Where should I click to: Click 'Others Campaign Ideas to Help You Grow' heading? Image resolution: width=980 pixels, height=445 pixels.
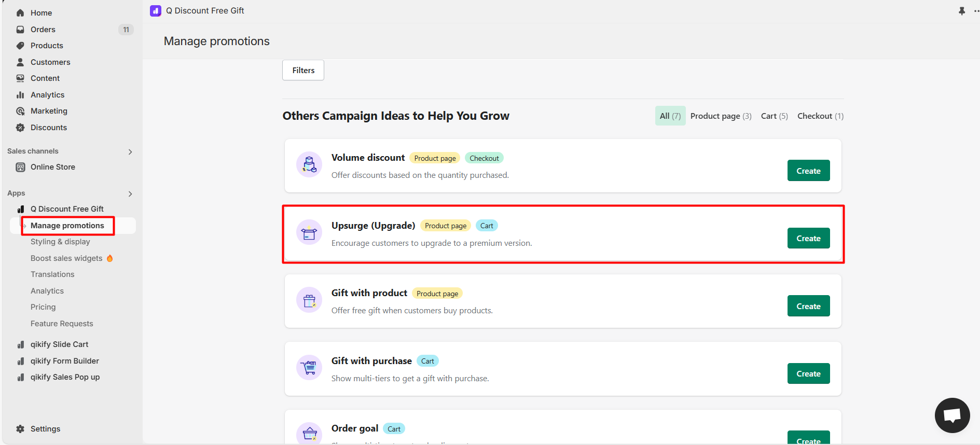click(x=396, y=116)
